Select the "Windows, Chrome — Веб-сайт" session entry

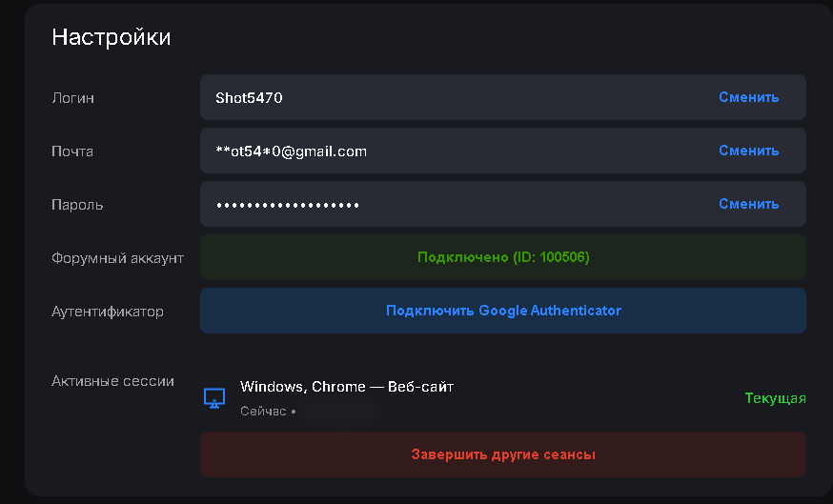pyautogui.click(x=347, y=387)
